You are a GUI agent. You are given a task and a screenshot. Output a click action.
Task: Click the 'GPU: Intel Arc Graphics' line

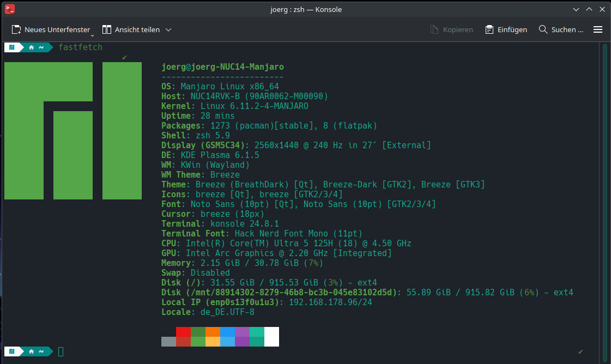277,253
